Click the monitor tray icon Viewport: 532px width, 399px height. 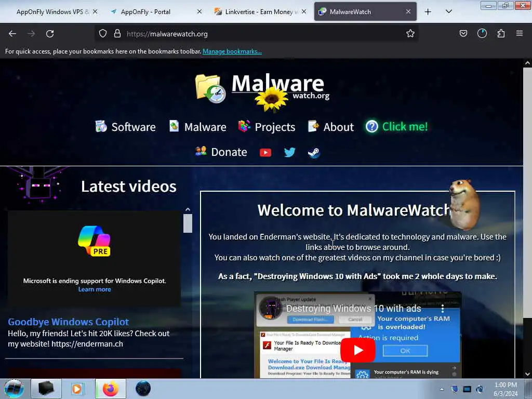tap(467, 389)
